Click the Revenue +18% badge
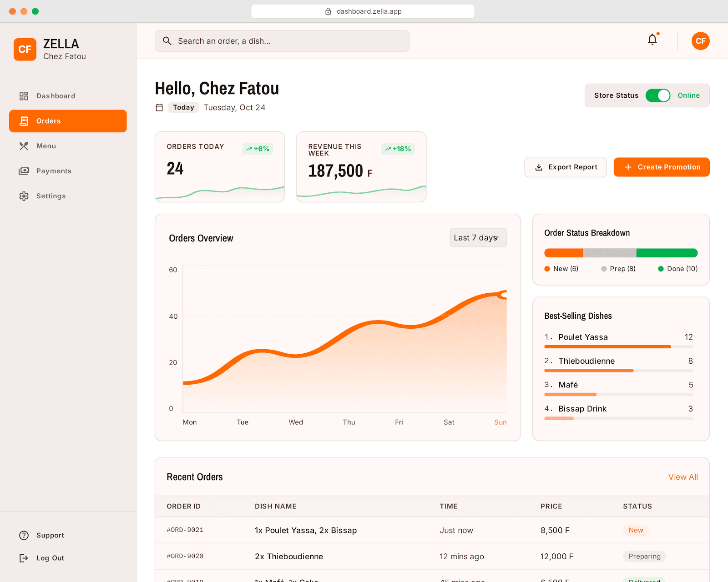Screen dimensions: 728x582 398,149
